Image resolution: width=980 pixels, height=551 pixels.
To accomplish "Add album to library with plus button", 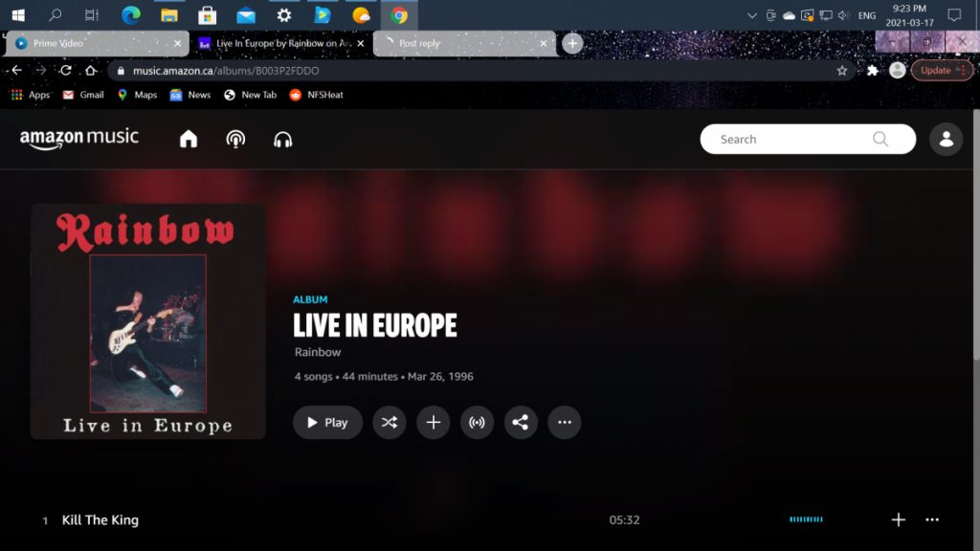I will 434,422.
